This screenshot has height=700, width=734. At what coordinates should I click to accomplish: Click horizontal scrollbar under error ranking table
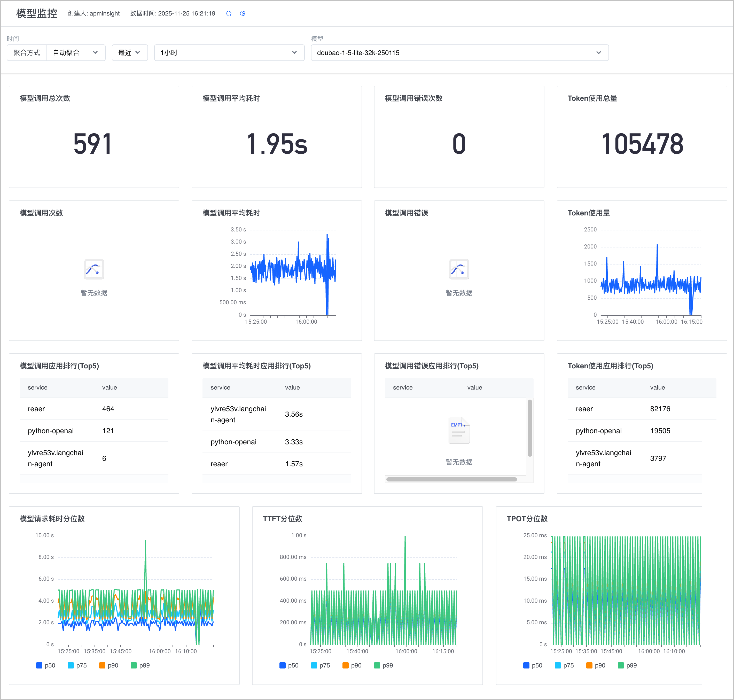click(x=451, y=479)
